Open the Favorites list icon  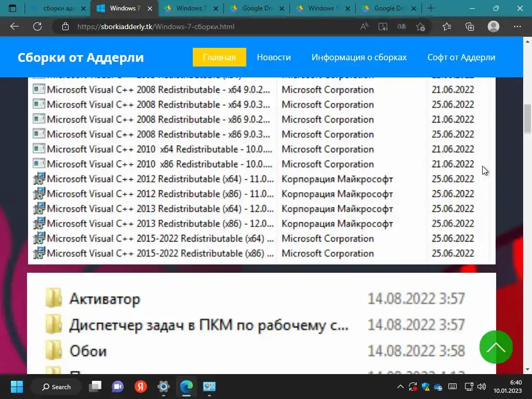click(x=447, y=26)
